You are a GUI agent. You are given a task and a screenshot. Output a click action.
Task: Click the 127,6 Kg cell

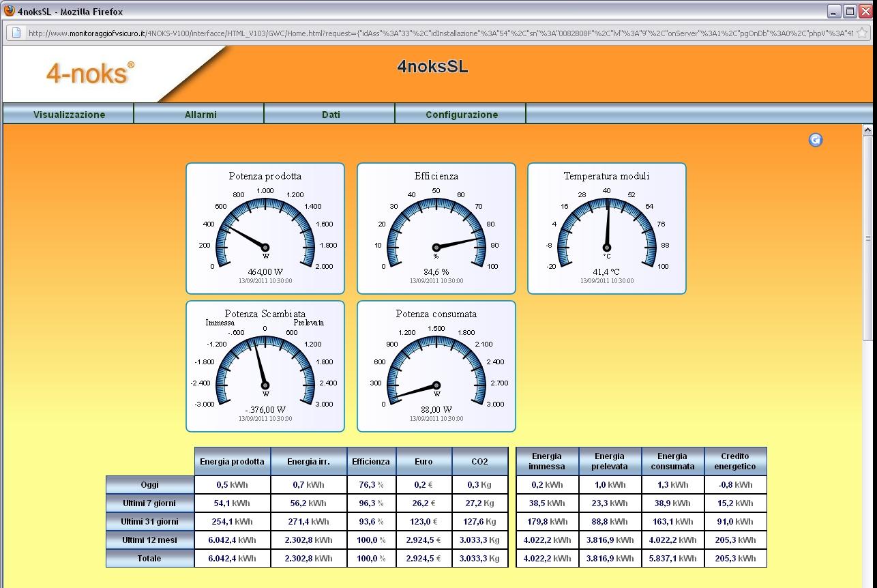pos(480,521)
